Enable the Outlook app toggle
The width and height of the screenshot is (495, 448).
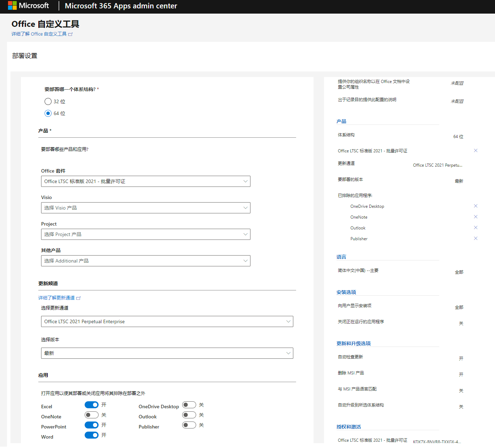point(189,415)
